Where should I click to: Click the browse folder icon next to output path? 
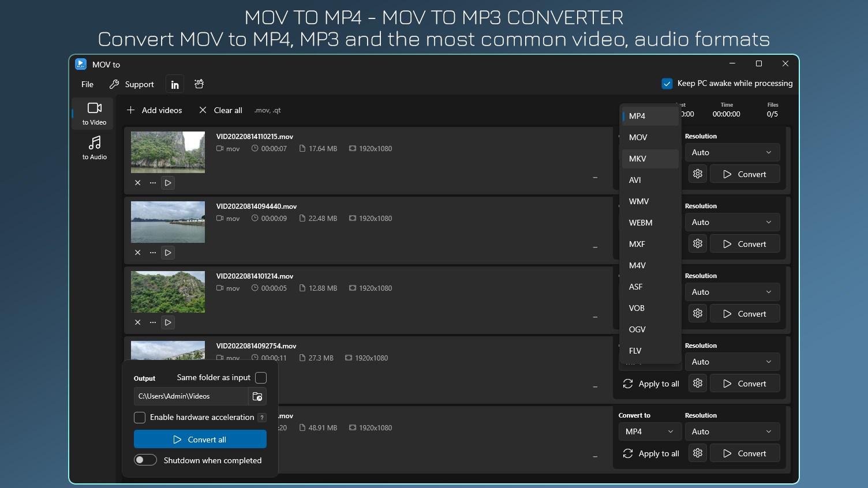click(257, 396)
